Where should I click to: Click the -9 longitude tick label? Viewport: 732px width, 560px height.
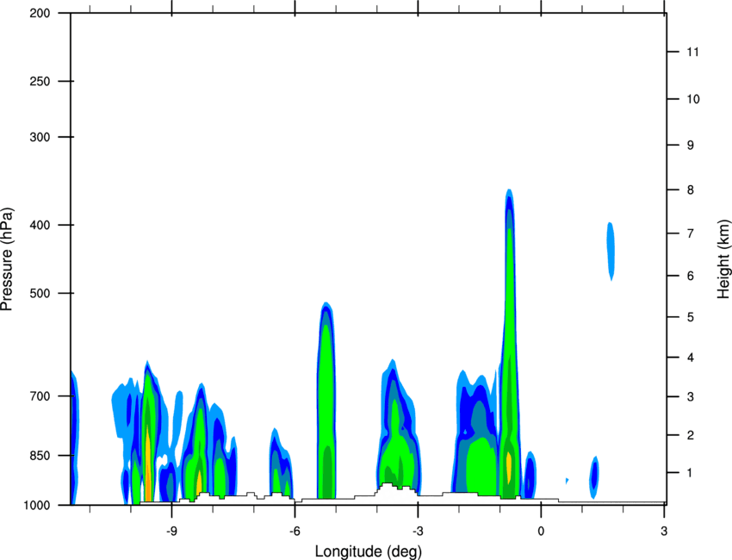tap(171, 531)
